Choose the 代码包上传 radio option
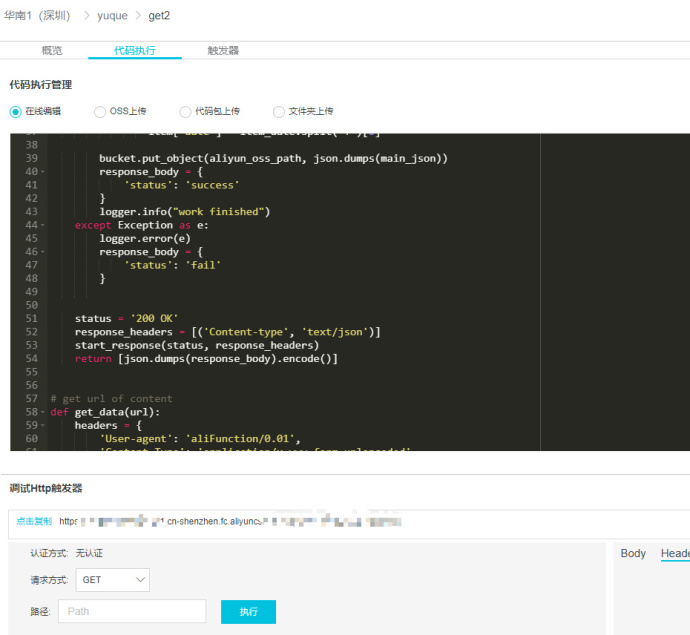Viewport: 690px width, 635px height. point(185,112)
